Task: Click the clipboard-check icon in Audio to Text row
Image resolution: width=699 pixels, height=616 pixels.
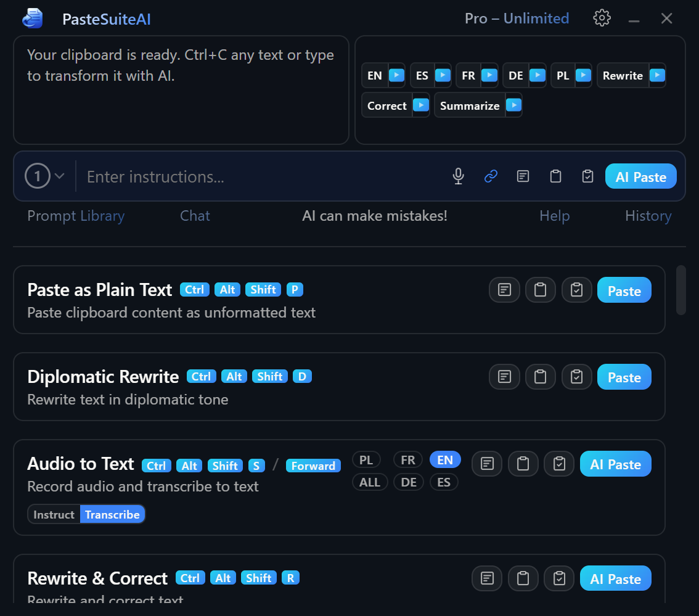Action: (559, 464)
